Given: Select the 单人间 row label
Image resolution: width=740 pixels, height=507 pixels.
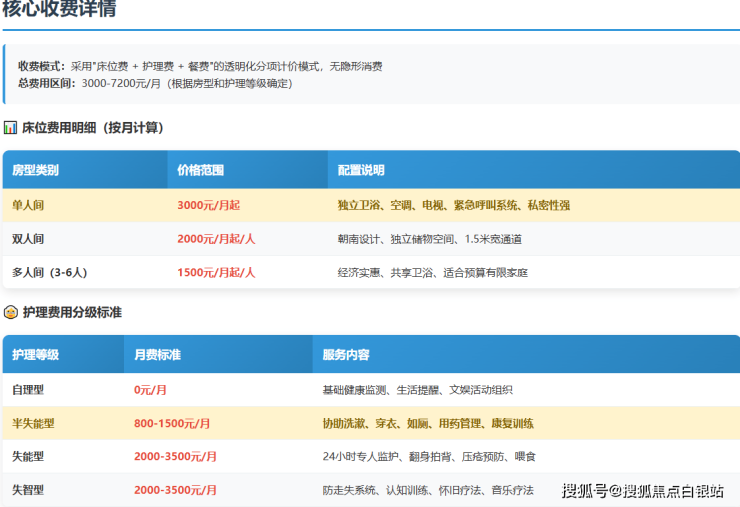Looking at the screenshot, I should click(x=29, y=205).
